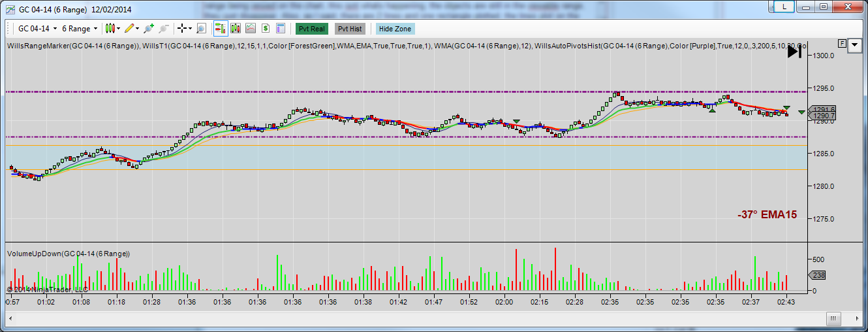Click the 1290.7 current price marker

822,116
